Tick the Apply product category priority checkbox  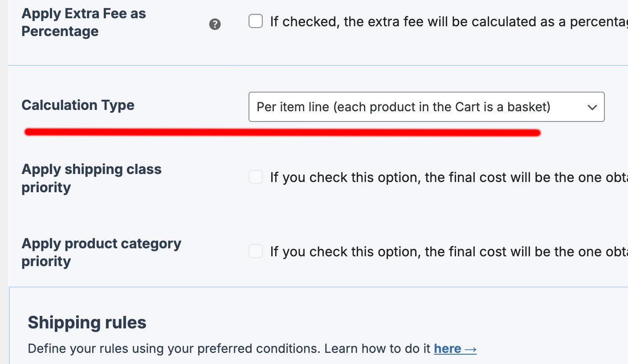(x=256, y=251)
